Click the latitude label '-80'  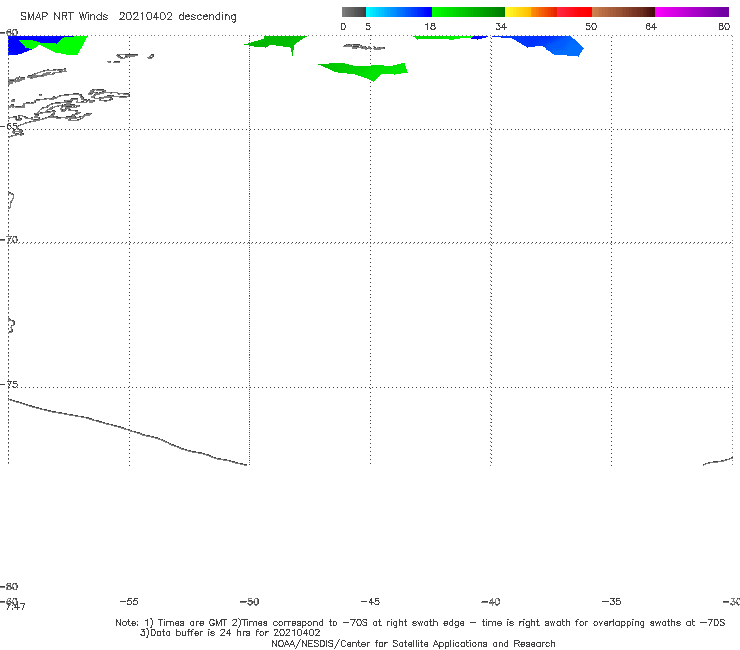[9, 587]
